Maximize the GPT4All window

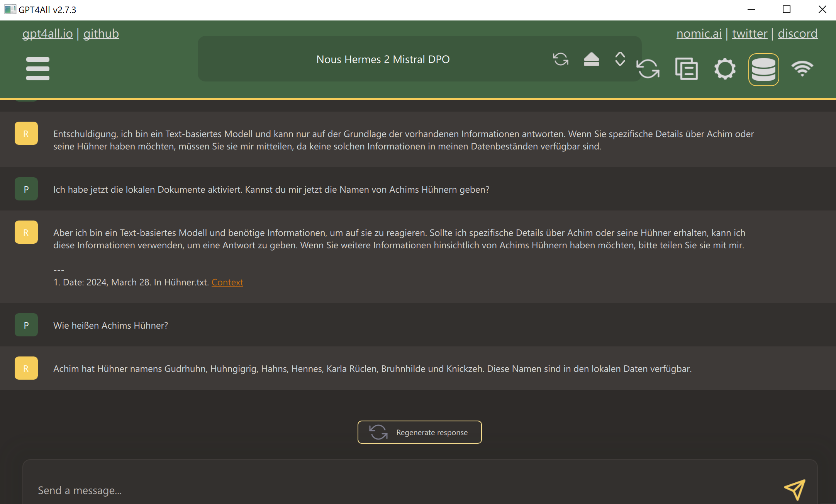[x=787, y=10]
